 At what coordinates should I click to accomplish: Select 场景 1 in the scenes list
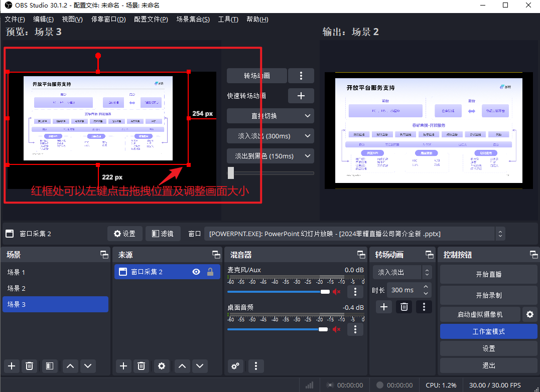[55, 272]
